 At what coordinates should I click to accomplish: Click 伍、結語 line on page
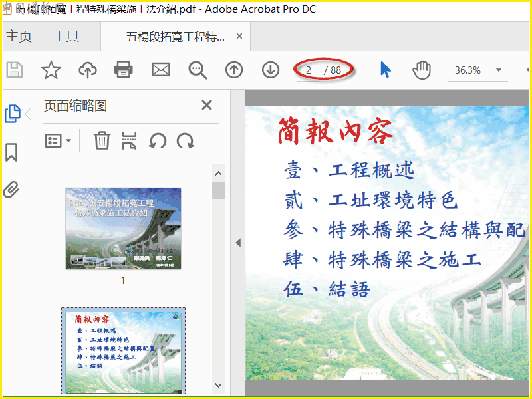(327, 289)
